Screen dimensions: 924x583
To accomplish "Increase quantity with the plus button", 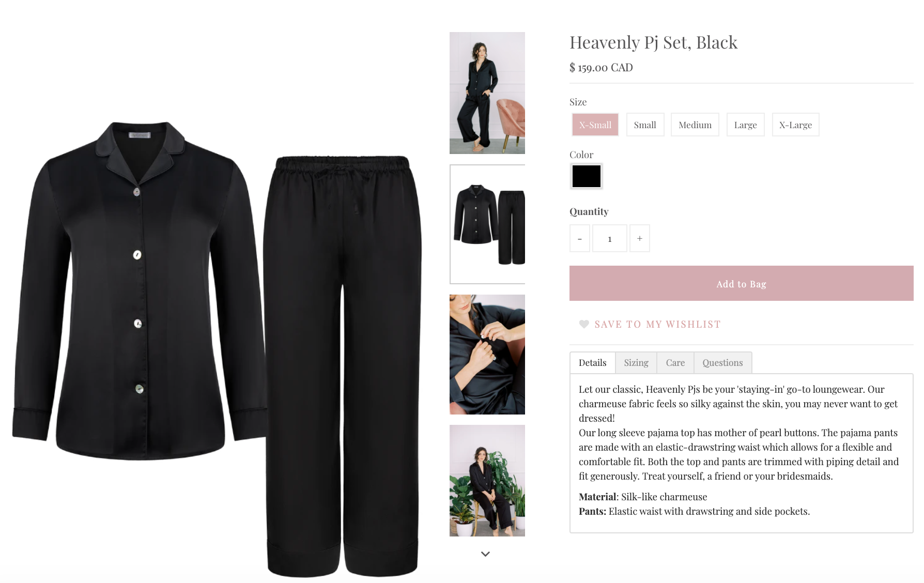I will tap(640, 238).
